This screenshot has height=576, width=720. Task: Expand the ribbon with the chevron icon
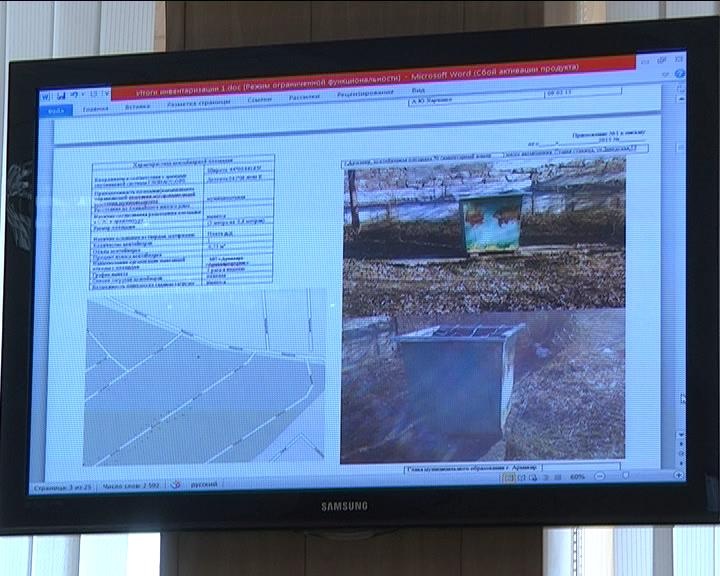click(665, 74)
